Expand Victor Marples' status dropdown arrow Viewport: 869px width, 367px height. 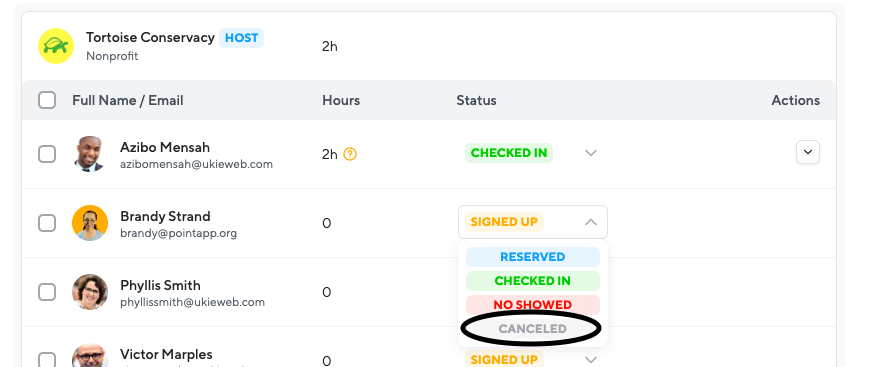tap(591, 360)
